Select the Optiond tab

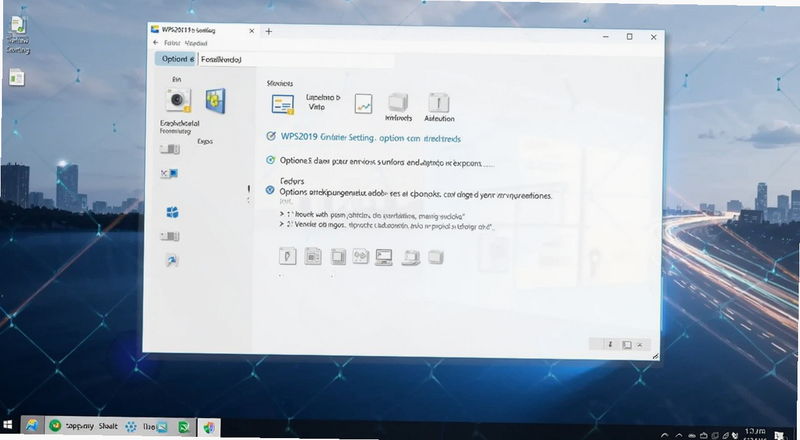coord(175,59)
